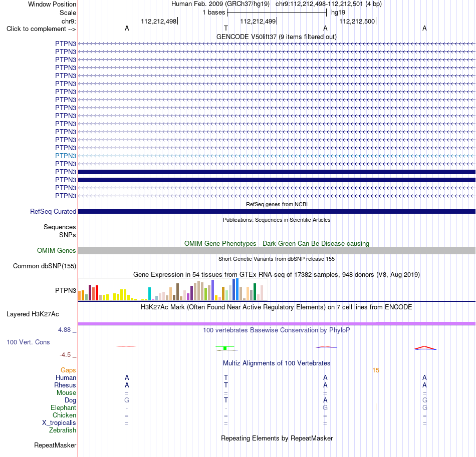Click the T base in the Dog row
476x457 pixels.
tap(226, 400)
